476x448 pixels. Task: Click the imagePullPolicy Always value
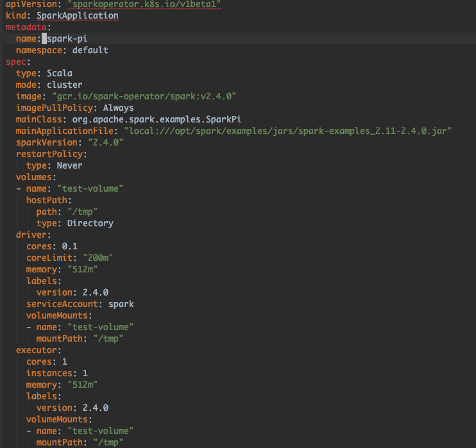point(118,108)
